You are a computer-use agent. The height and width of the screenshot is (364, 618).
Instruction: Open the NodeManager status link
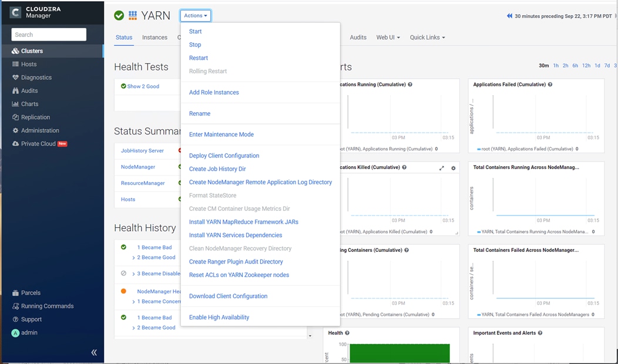138,167
